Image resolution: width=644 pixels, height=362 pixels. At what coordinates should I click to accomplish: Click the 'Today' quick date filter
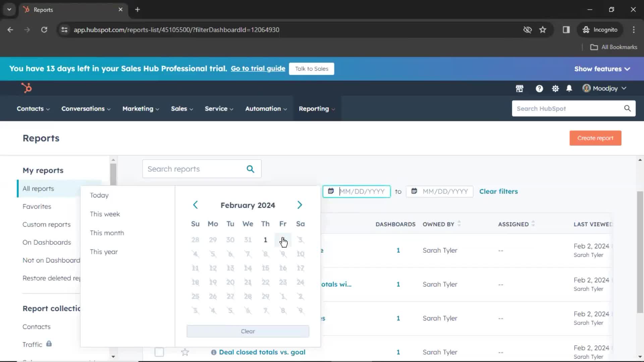coord(100,195)
